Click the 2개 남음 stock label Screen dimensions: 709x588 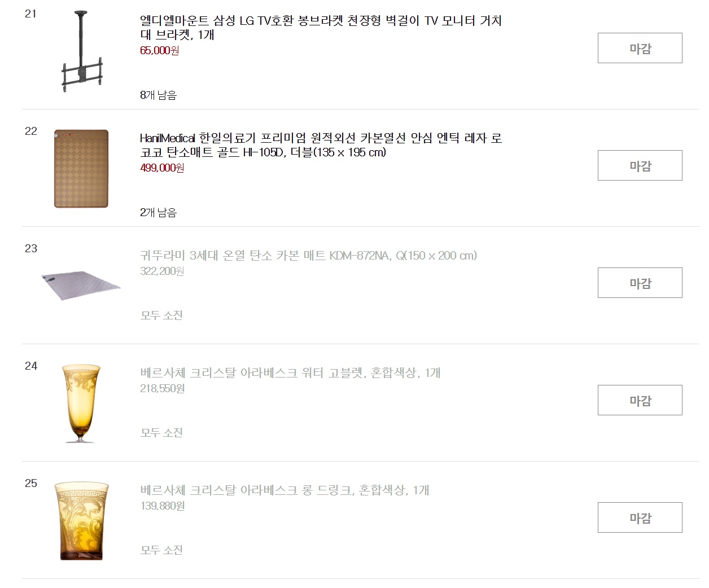tap(158, 212)
